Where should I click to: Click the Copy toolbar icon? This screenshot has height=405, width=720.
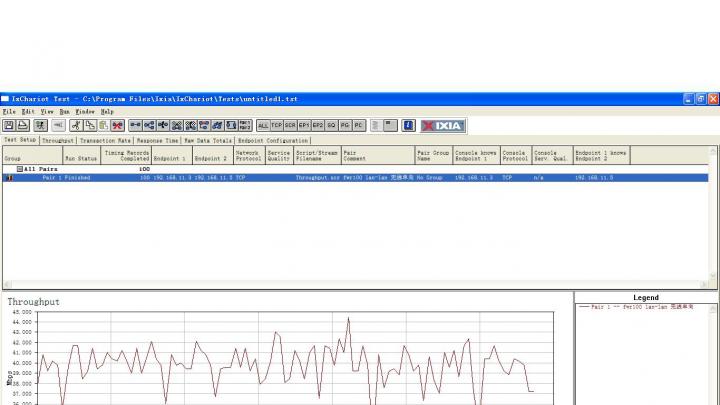[90, 125]
